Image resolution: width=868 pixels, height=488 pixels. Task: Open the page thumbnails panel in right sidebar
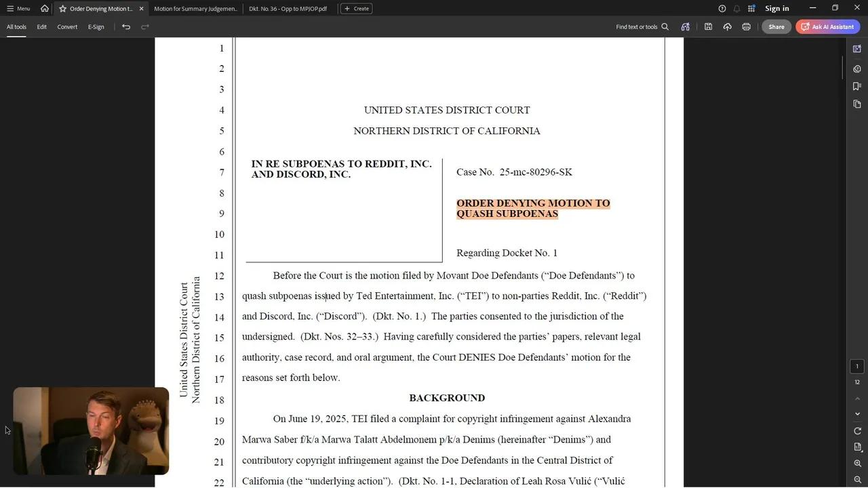pyautogui.click(x=857, y=104)
